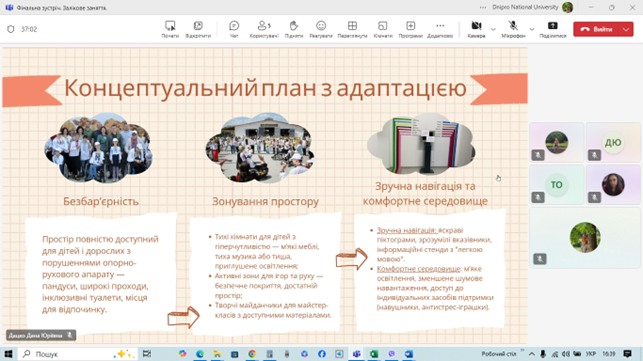Show participants list (Користувачі)
Screen dimensions: 643x361
[264, 29]
